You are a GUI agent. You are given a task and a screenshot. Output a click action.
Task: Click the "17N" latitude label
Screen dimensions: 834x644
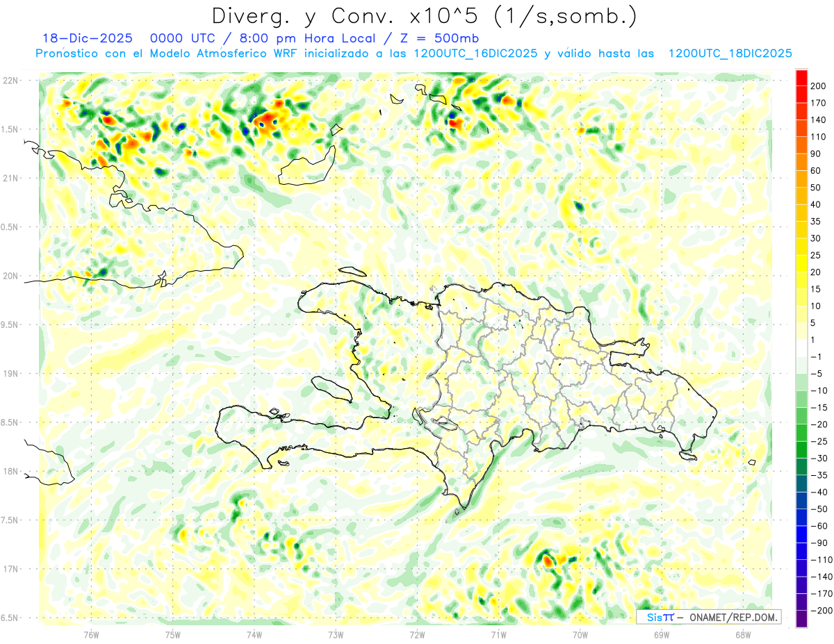(x=10, y=569)
